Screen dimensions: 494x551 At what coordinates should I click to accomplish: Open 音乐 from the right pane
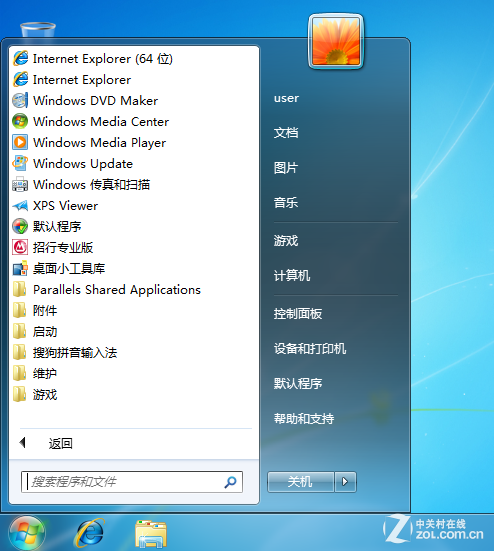click(286, 202)
